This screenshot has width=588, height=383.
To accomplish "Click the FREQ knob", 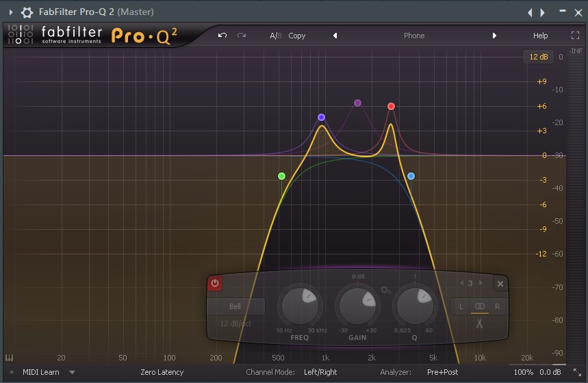I will pyautogui.click(x=300, y=306).
